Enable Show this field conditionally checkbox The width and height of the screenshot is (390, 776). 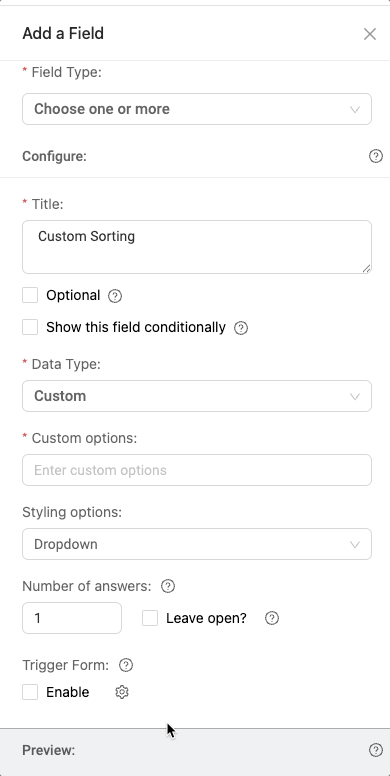(x=30, y=327)
